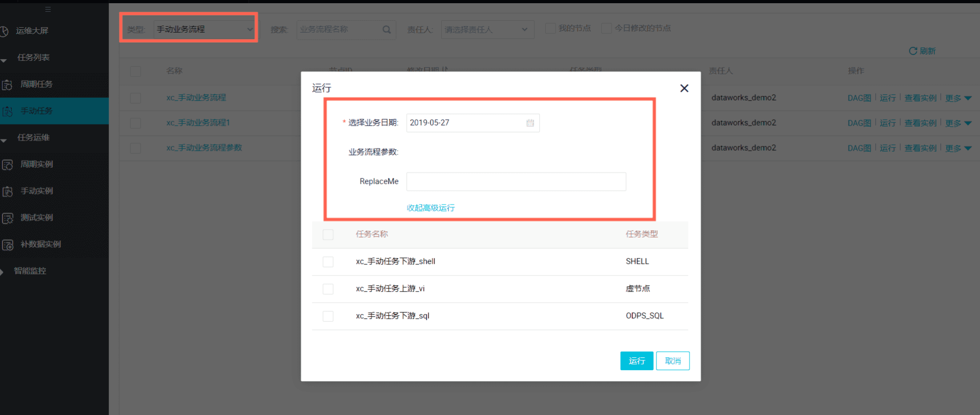The height and width of the screenshot is (415, 980).
Task: Click 运行 link for xc_手动业务流程1 row
Action: tap(888, 123)
